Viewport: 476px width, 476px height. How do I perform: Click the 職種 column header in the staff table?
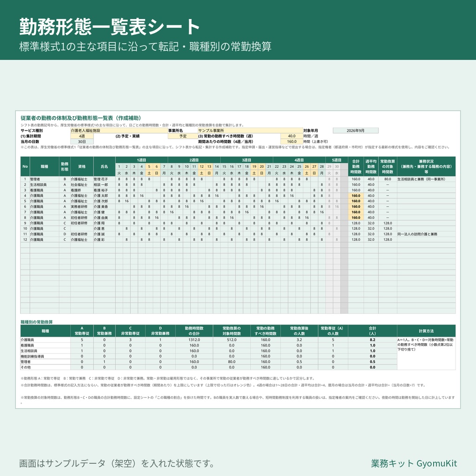tap(44, 166)
